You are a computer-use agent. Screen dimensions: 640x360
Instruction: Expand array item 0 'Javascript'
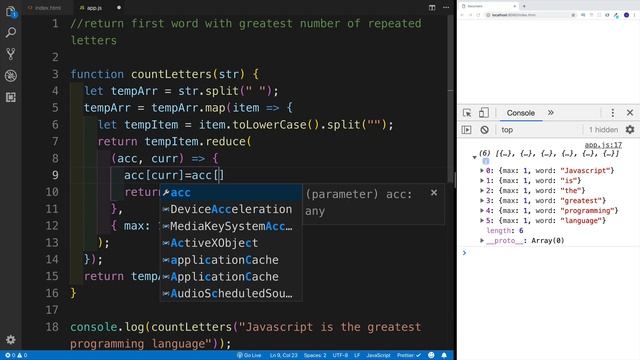point(482,171)
